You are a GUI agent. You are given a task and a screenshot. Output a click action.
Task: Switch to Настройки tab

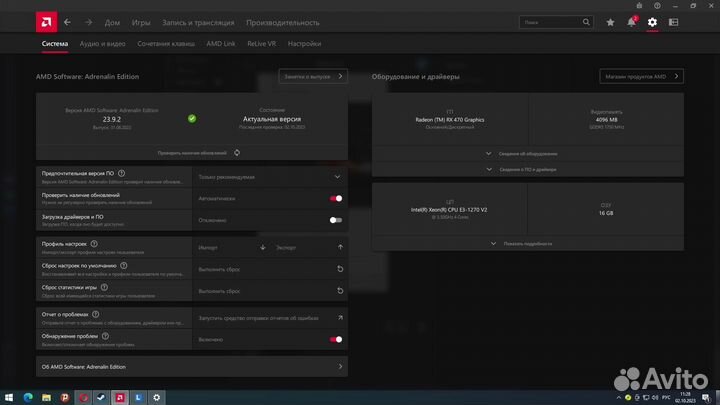304,44
